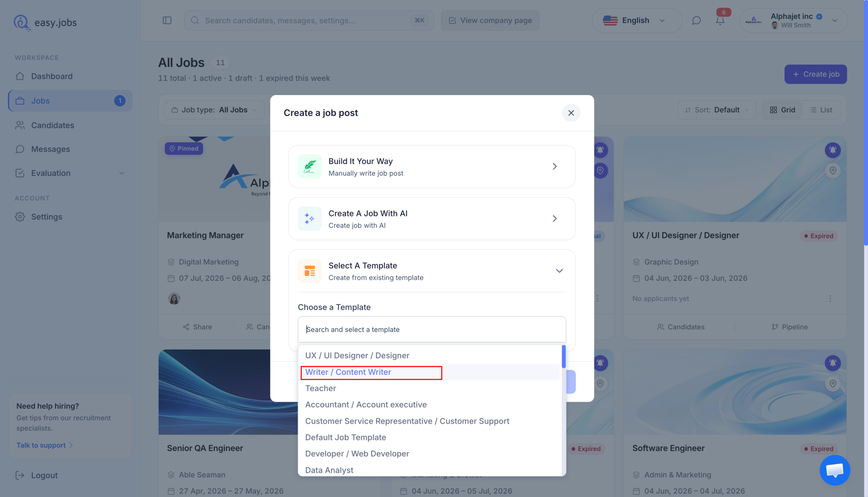Pick Default Job Template option
The height and width of the screenshot is (497, 868).
(429, 437)
